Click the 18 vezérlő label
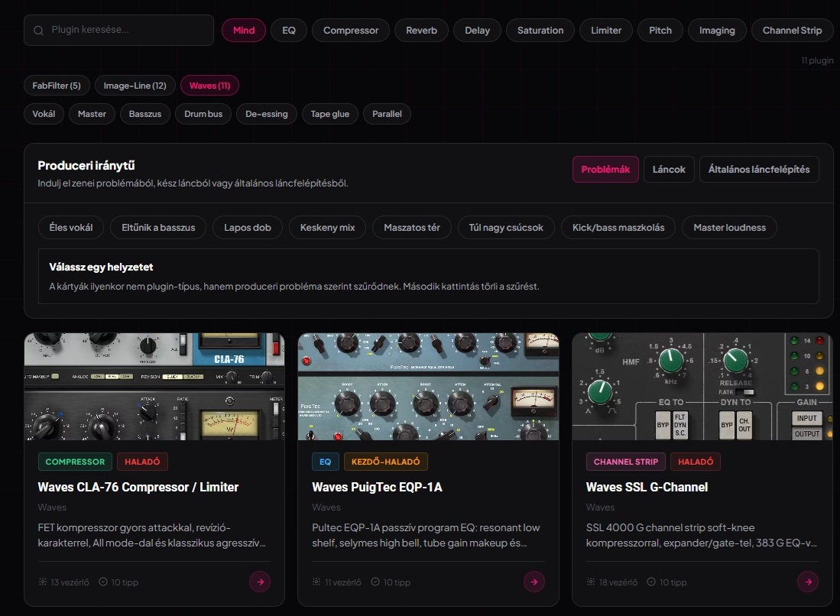 click(x=618, y=582)
